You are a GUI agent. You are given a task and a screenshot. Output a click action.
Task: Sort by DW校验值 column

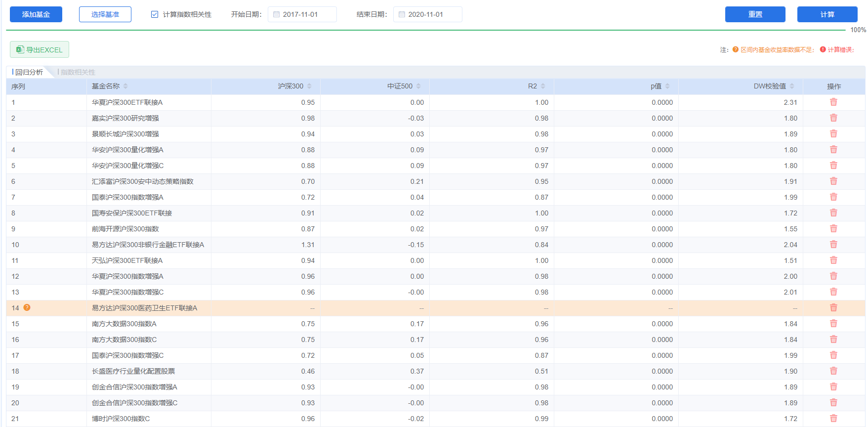(792, 86)
